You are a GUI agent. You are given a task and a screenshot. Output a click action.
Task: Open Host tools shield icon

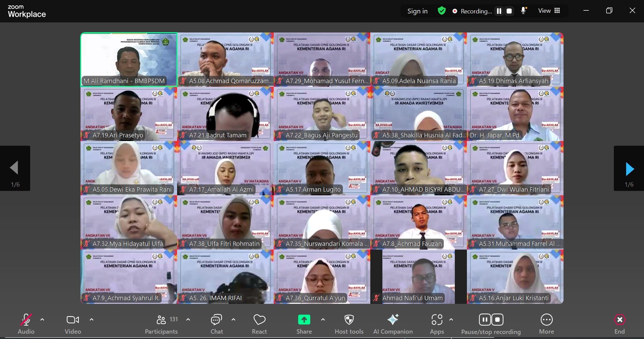(x=349, y=320)
